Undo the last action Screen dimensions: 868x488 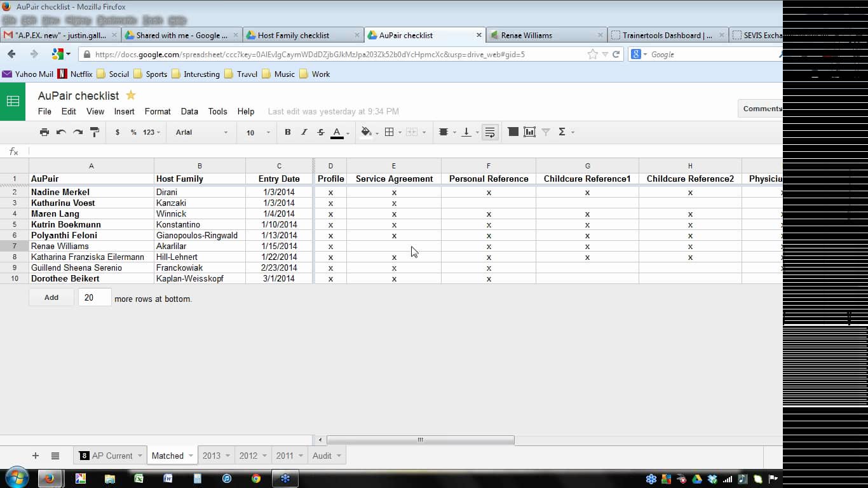pyautogui.click(x=61, y=132)
